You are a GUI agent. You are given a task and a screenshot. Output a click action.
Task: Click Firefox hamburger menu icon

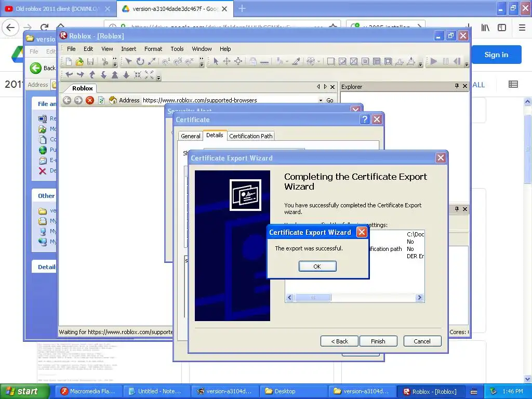pyautogui.click(x=522, y=28)
